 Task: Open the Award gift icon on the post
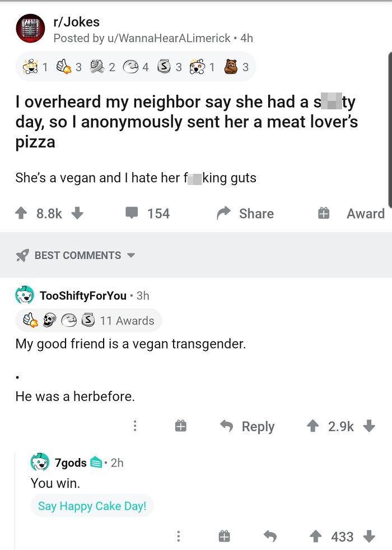pos(323,213)
